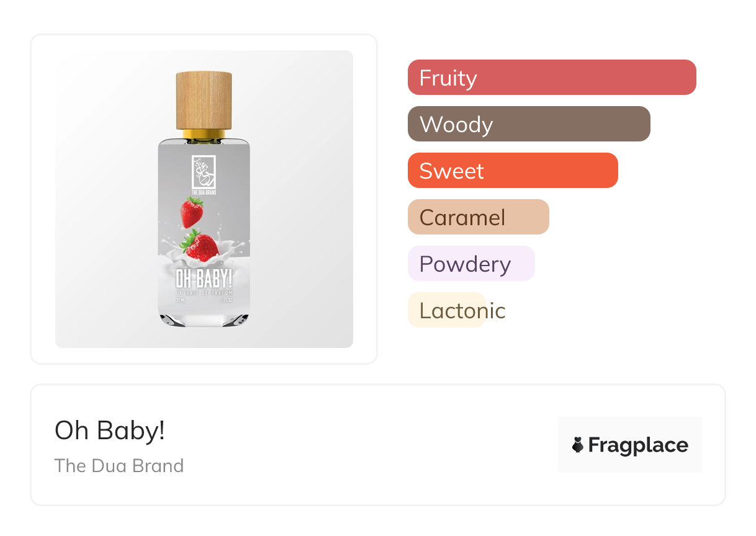Select the Woody accord bar

tap(528, 124)
